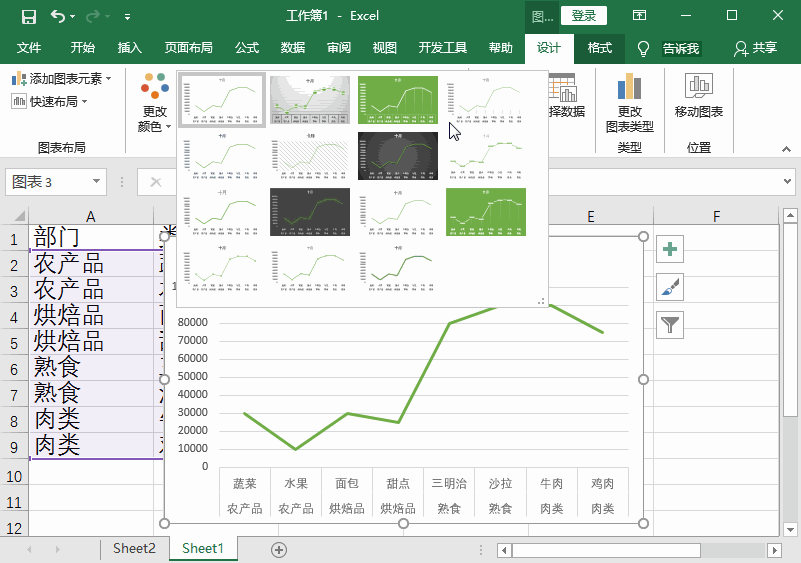Open 添加图表元素 dropdown

tap(62, 79)
